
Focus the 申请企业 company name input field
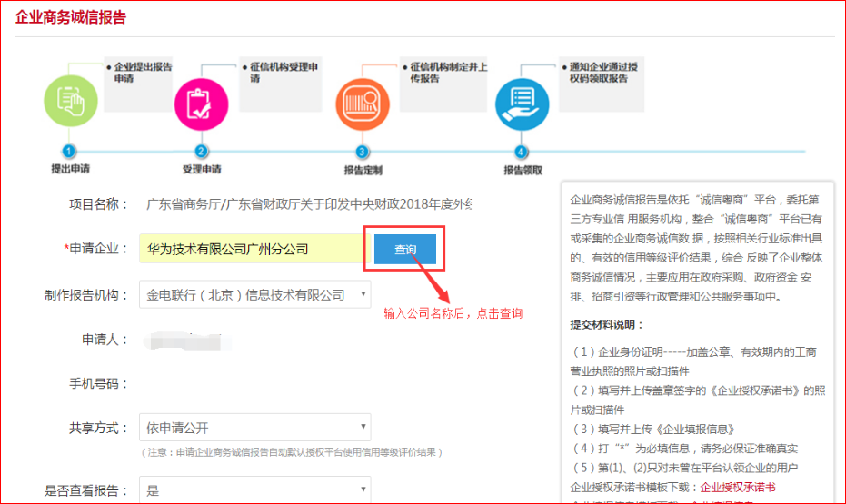(x=252, y=249)
